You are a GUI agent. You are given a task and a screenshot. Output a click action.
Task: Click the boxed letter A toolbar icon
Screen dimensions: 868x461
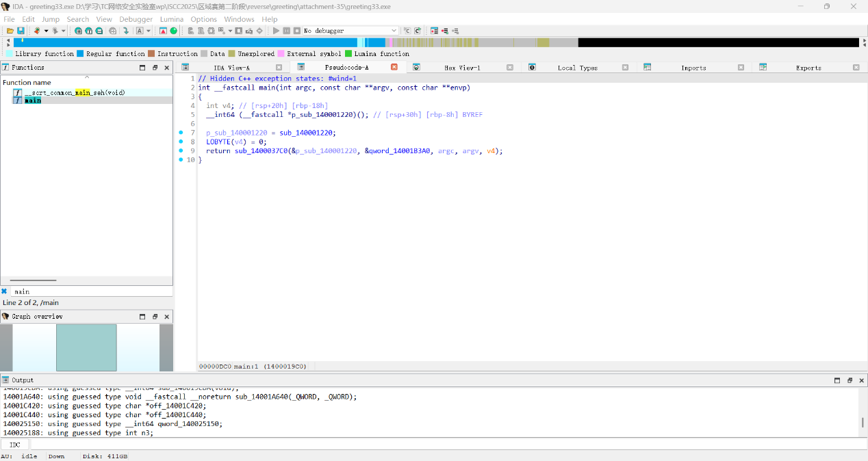tap(140, 31)
